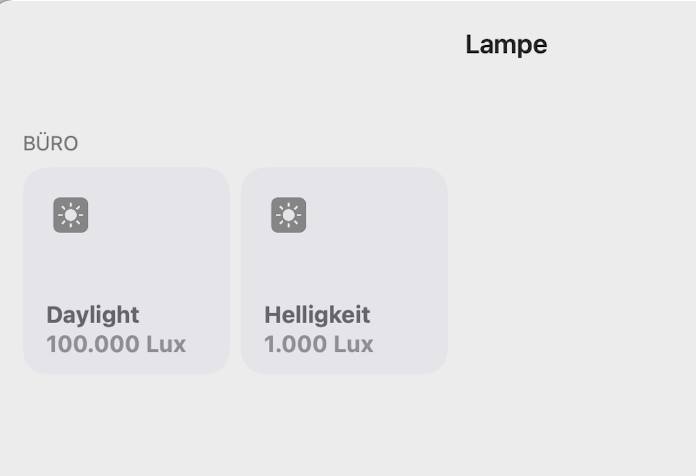
Task: Open the Helligkeit light sensor tile
Action: (344, 270)
